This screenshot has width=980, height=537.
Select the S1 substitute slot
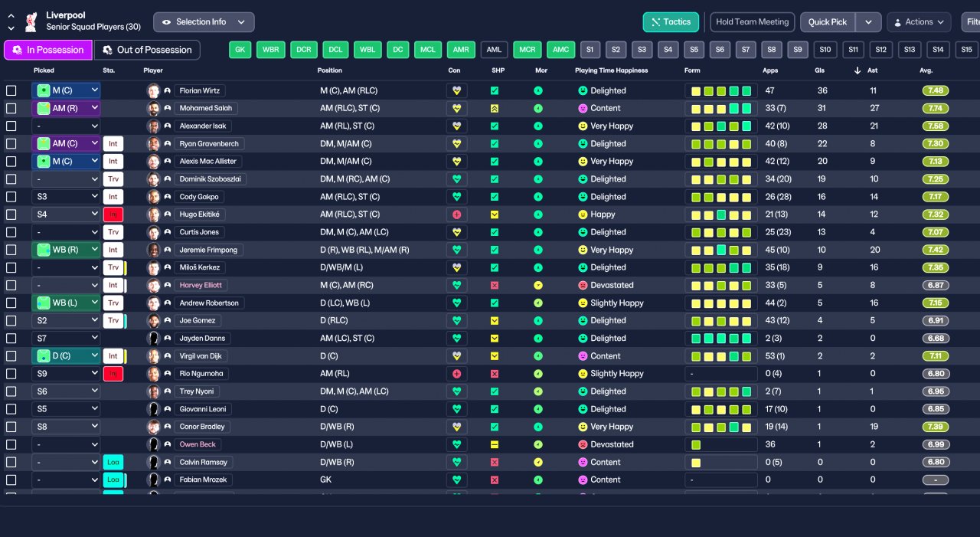(x=590, y=50)
